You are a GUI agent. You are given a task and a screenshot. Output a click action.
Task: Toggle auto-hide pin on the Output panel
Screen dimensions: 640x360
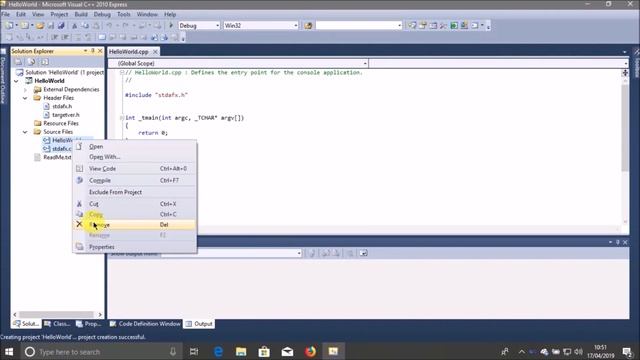coord(618,242)
